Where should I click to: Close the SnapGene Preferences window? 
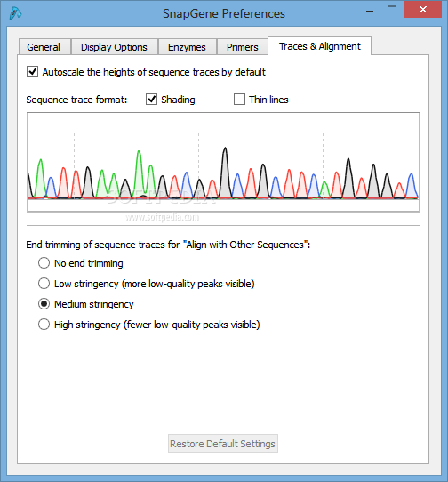pyautogui.click(x=423, y=10)
